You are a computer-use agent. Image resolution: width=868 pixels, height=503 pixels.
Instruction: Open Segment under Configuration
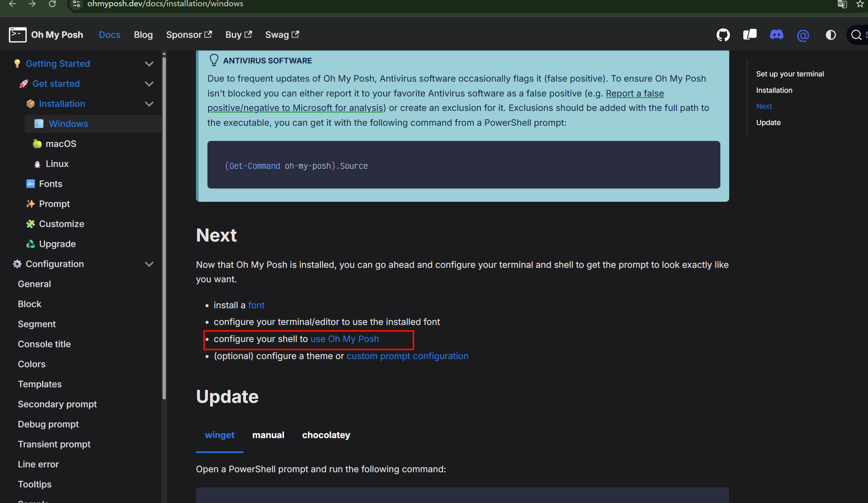(x=37, y=324)
